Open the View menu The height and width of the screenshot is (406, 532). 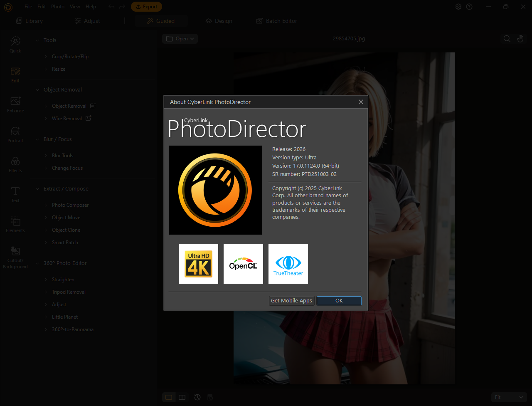[x=75, y=7]
